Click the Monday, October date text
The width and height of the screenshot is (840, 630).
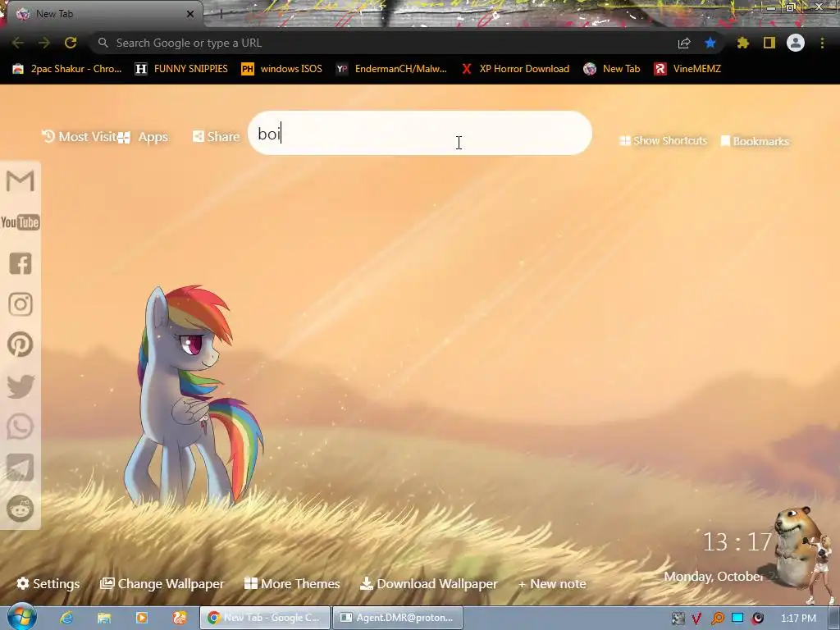pos(713,577)
